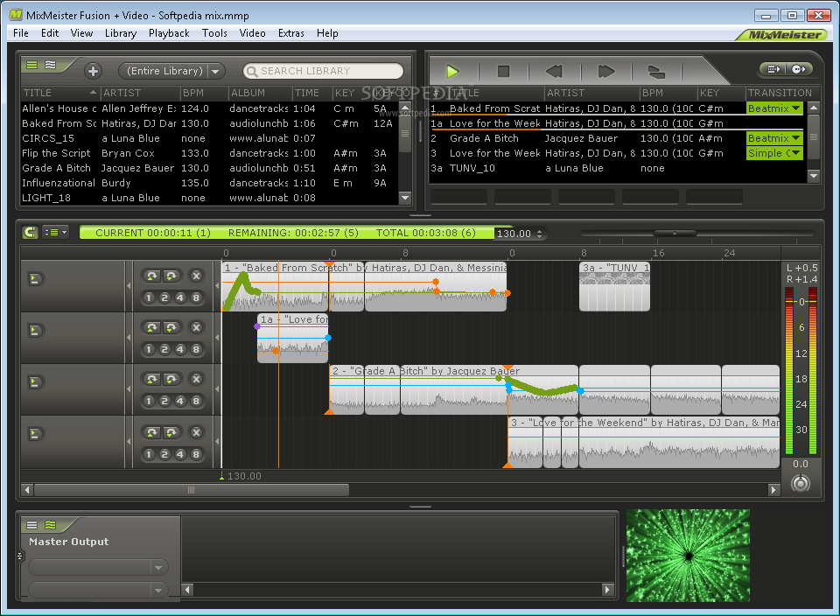Toggle the 8-beat loop on third track

[x=196, y=401]
